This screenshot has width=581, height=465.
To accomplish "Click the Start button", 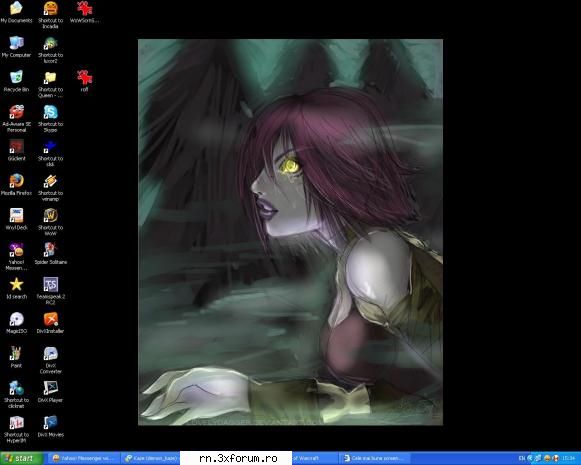I will pos(21,458).
